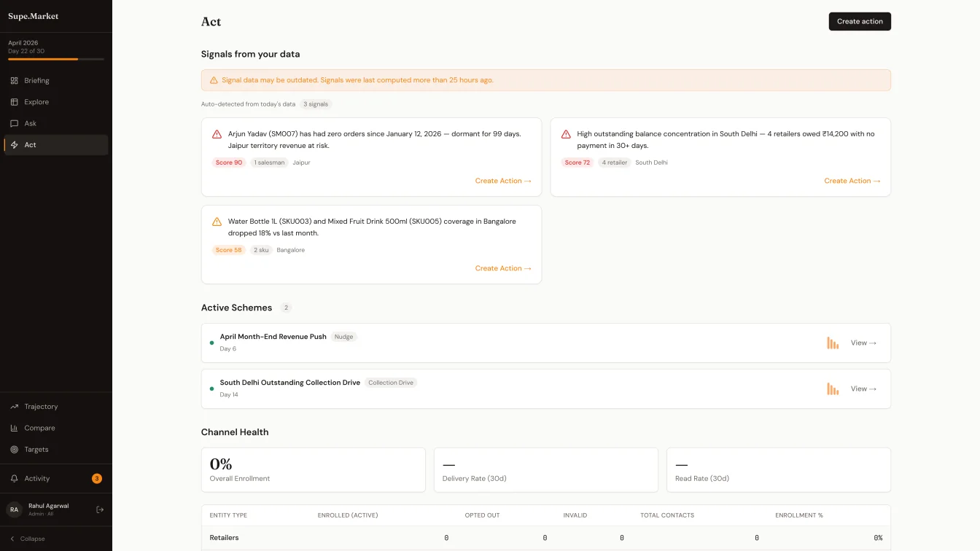Image resolution: width=980 pixels, height=551 pixels.
Task: Select the Compare bar chart icon
Action: tap(15, 428)
